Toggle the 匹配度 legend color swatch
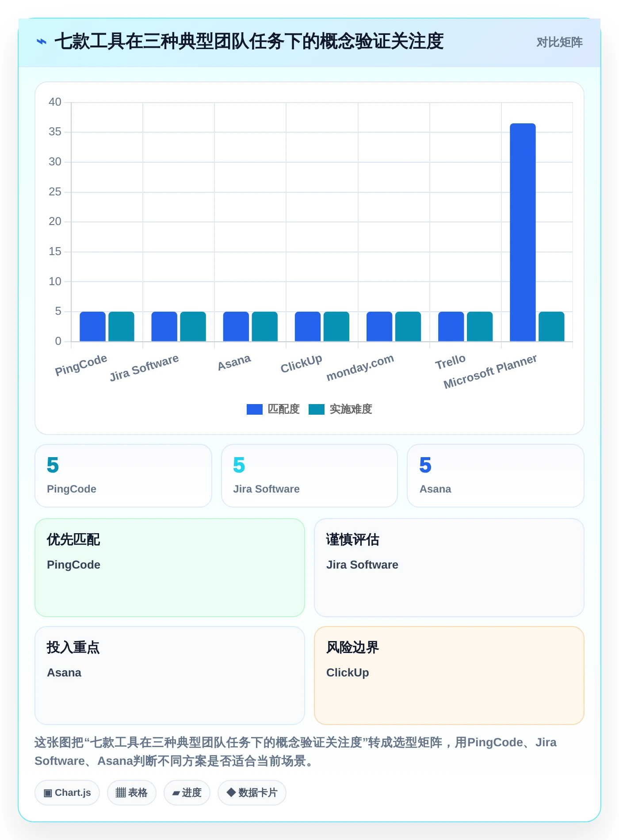Viewport: 619px width, 840px height. pos(255,409)
